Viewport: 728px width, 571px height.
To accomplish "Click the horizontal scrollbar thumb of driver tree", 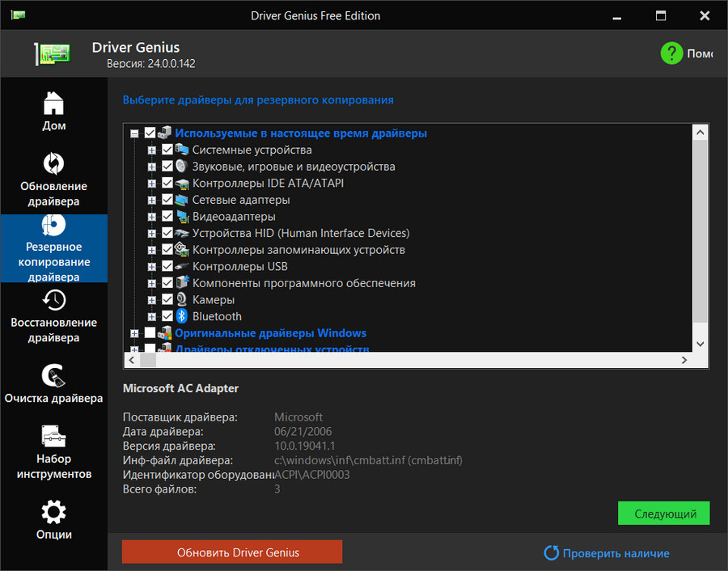I will [x=148, y=360].
